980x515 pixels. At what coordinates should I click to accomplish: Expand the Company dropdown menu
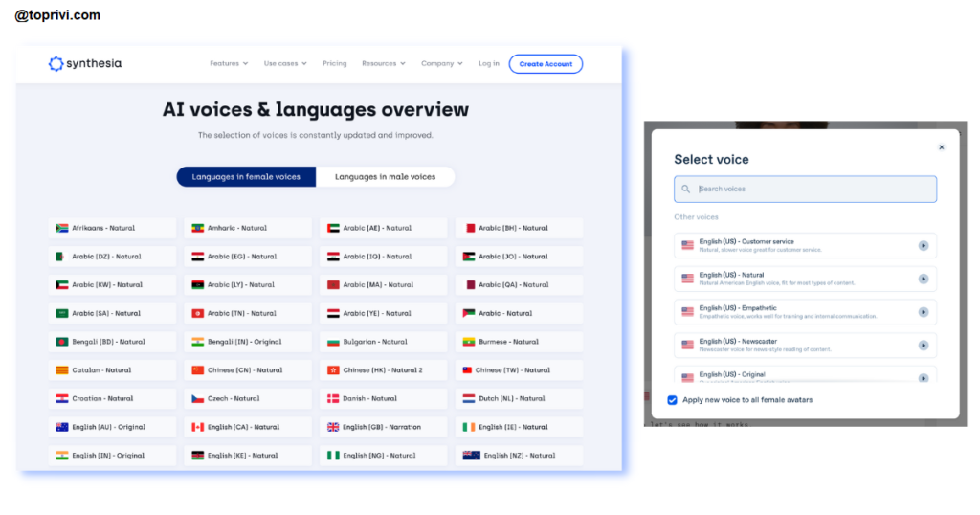441,64
